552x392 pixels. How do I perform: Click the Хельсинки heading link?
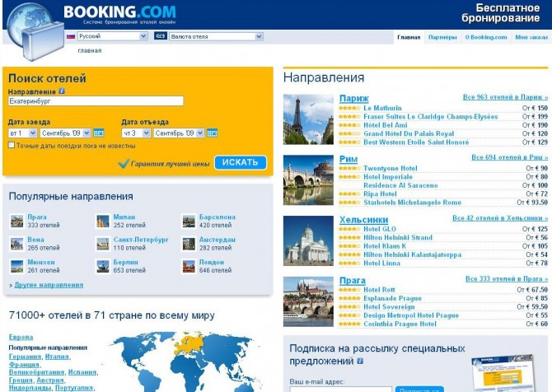[x=363, y=220]
